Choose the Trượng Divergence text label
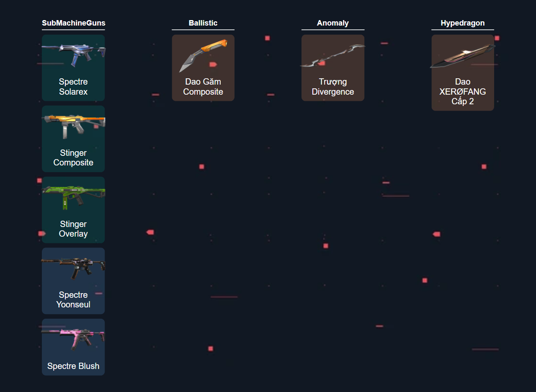 [x=333, y=87]
